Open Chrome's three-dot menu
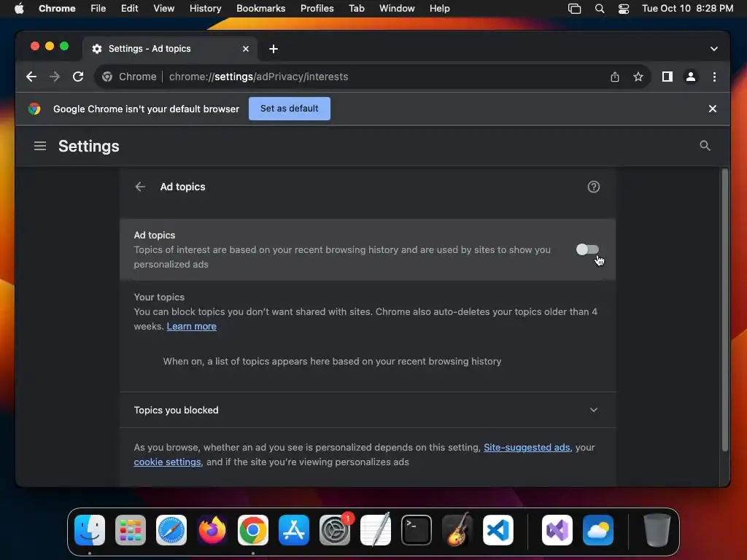747x560 pixels. coord(714,77)
